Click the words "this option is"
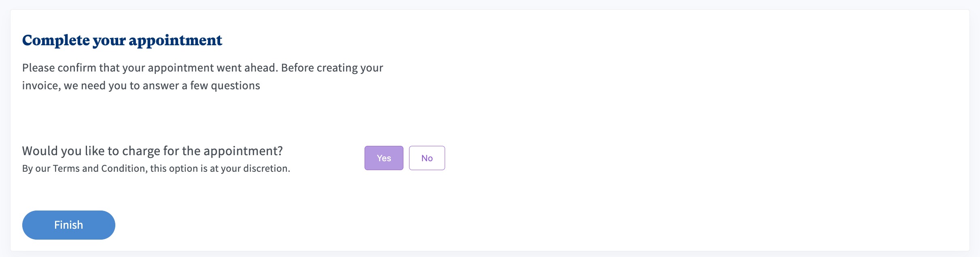 178,169
